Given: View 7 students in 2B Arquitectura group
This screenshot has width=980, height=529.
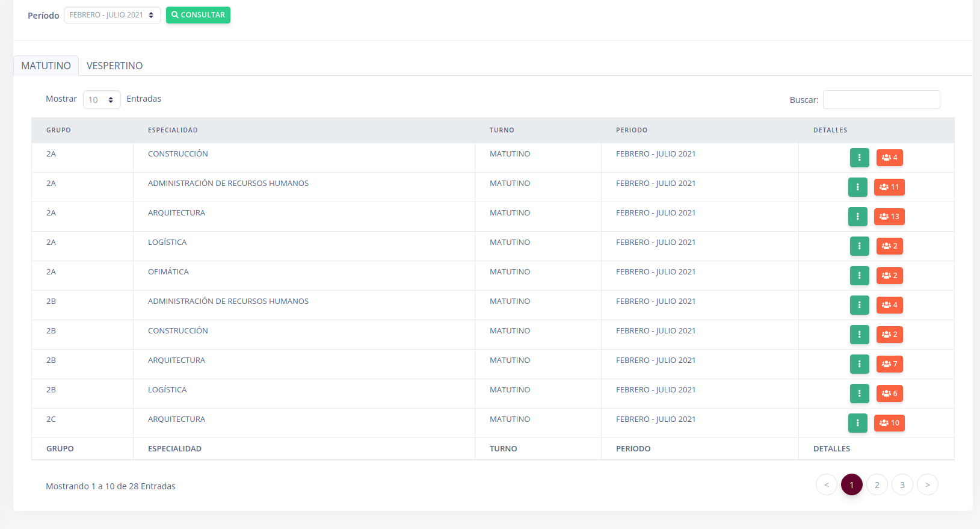Looking at the screenshot, I should 889,364.
